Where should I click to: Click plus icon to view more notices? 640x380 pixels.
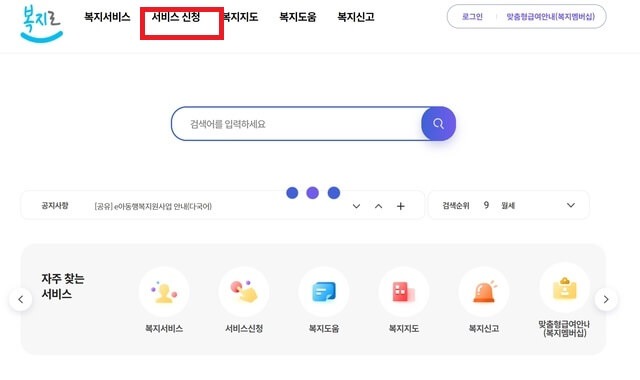point(400,206)
